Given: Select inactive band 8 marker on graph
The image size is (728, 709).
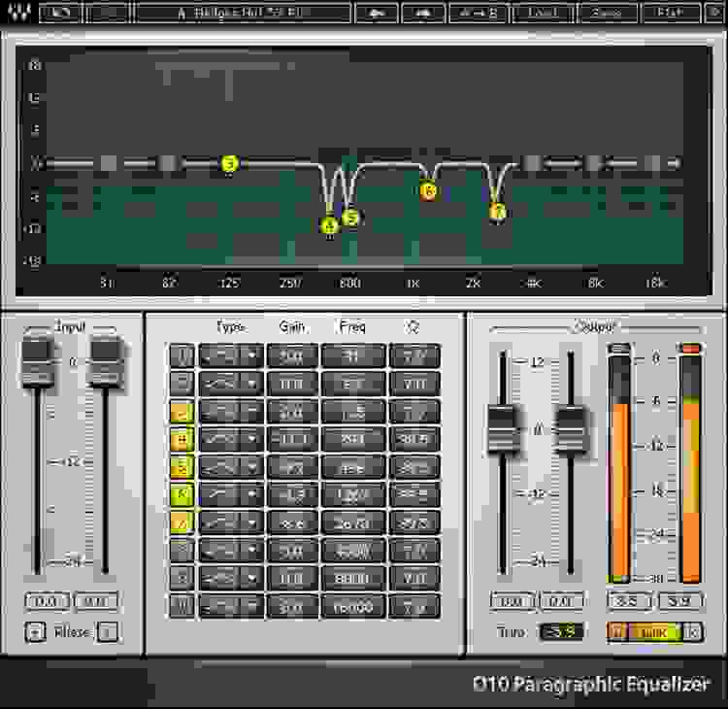Looking at the screenshot, I should [532, 163].
